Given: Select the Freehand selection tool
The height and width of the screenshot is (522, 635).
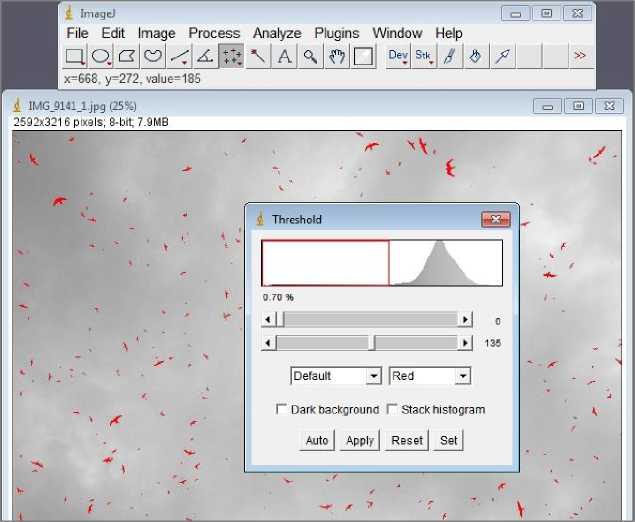Looking at the screenshot, I should click(153, 56).
